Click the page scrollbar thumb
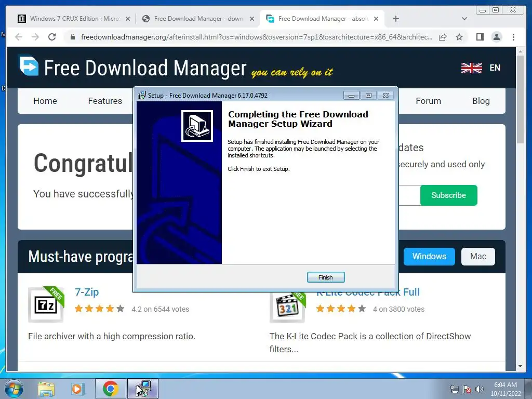The image size is (532, 399). pos(520,99)
